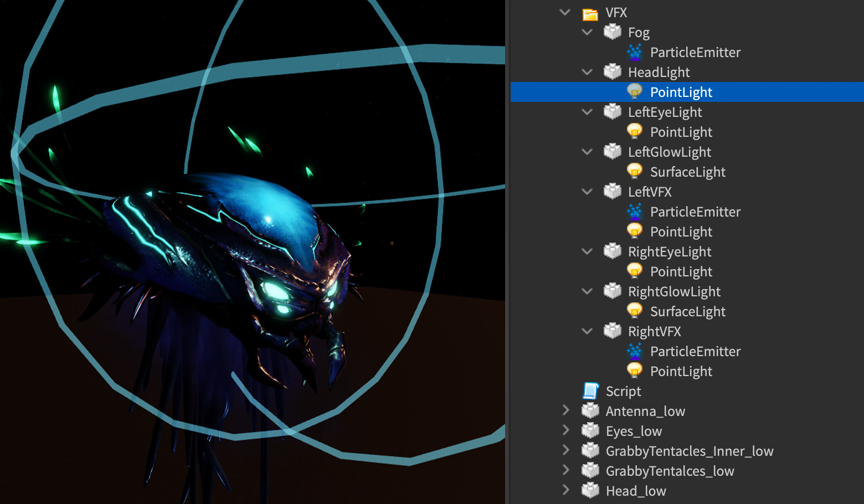Select the Head_low label
Image resolution: width=864 pixels, height=504 pixels.
coord(636,491)
